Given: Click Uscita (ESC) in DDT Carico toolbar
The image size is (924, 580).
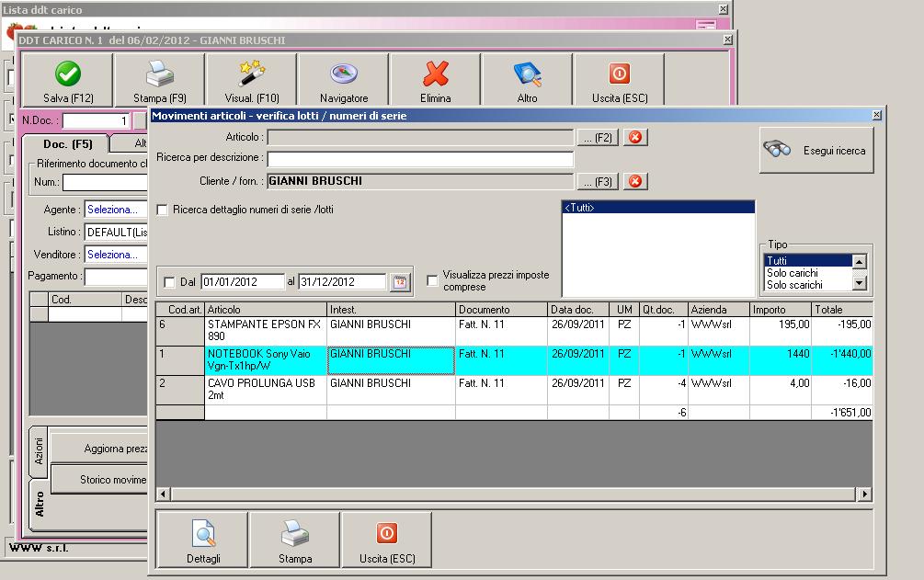Looking at the screenshot, I should point(620,80).
